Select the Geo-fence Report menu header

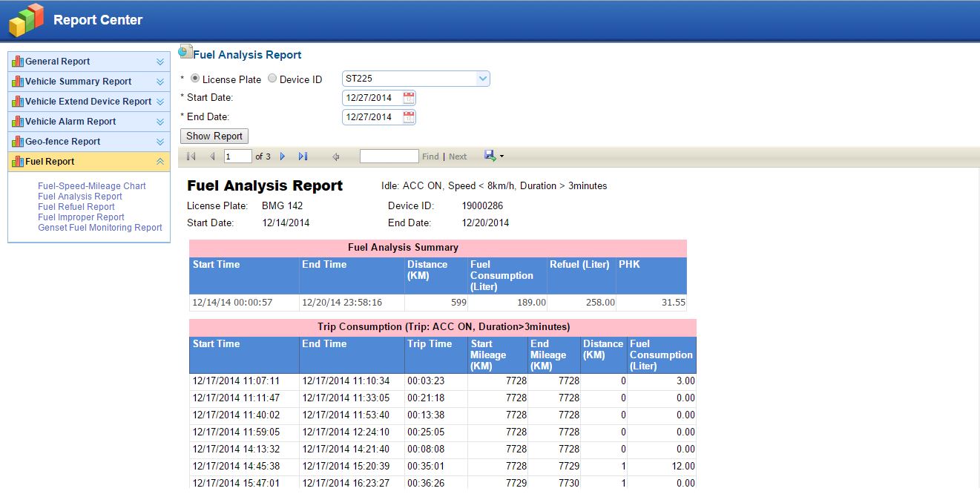coord(89,142)
